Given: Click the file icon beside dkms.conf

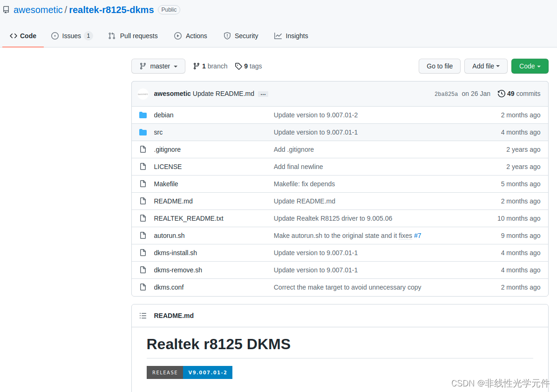Looking at the screenshot, I should pos(143,287).
